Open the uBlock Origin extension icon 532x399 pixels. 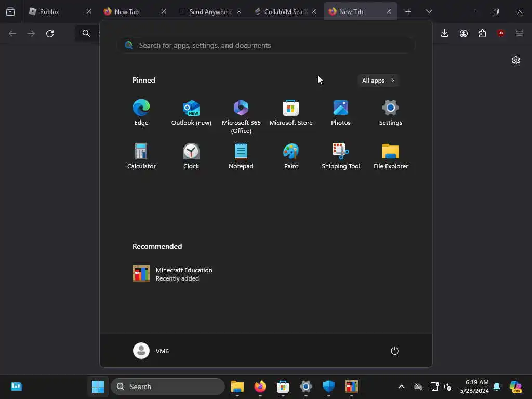(501, 33)
